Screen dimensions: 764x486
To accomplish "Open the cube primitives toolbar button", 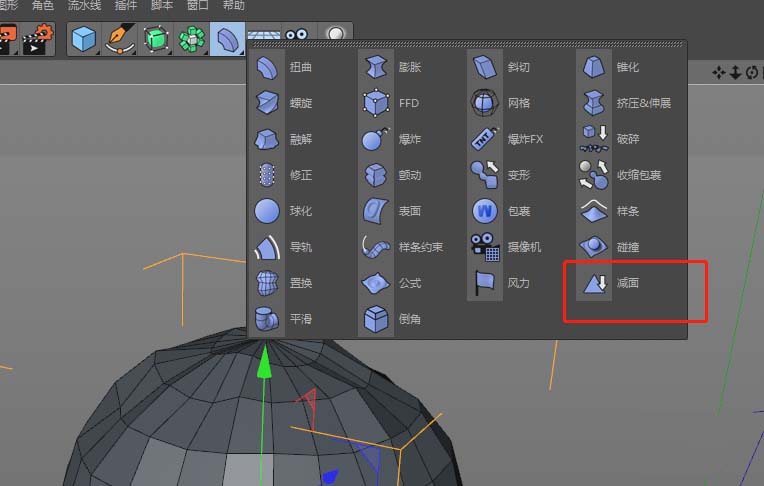I will (84, 39).
